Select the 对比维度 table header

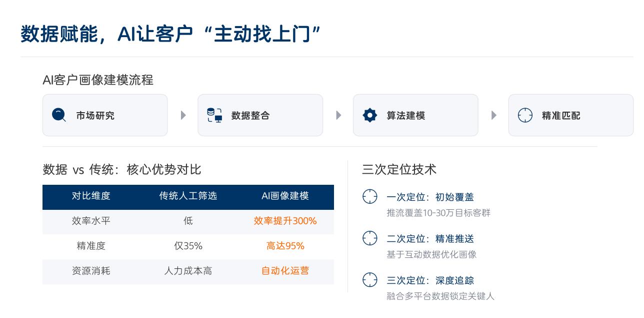tap(91, 196)
